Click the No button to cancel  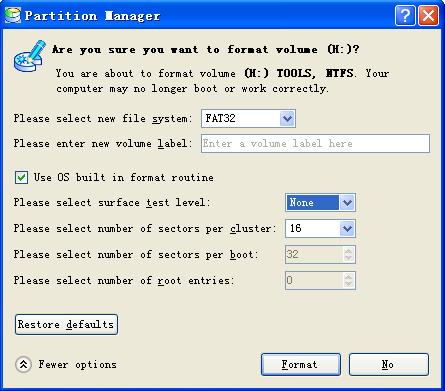[x=389, y=364]
